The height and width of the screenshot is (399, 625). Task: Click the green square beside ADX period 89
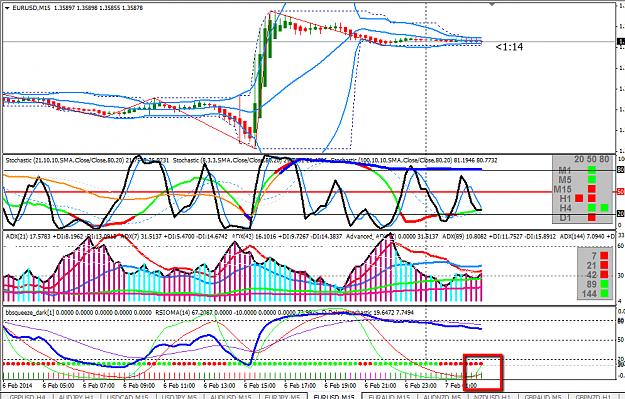(605, 284)
